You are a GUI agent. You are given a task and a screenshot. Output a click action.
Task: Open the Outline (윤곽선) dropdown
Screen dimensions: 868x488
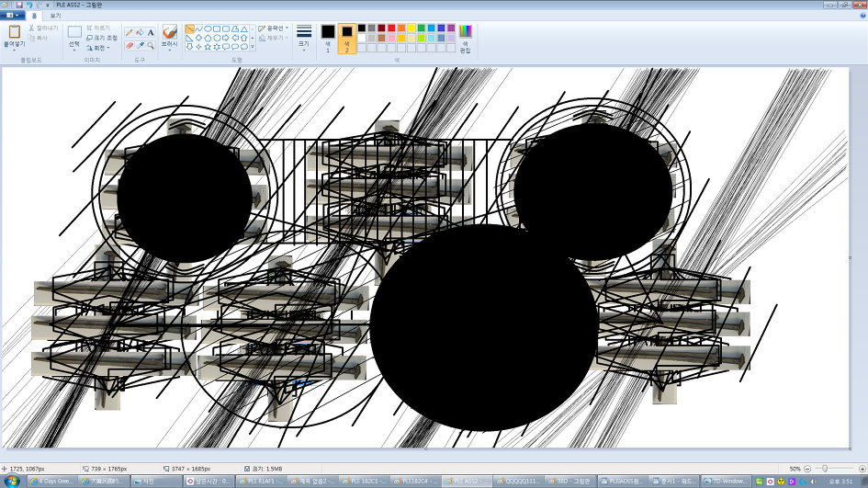point(273,28)
